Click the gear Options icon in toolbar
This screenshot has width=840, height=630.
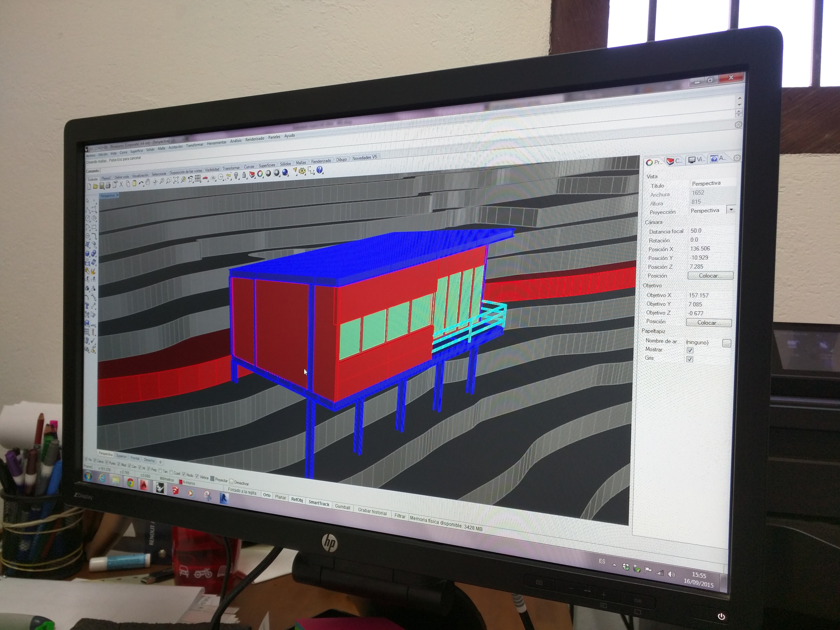point(302,171)
